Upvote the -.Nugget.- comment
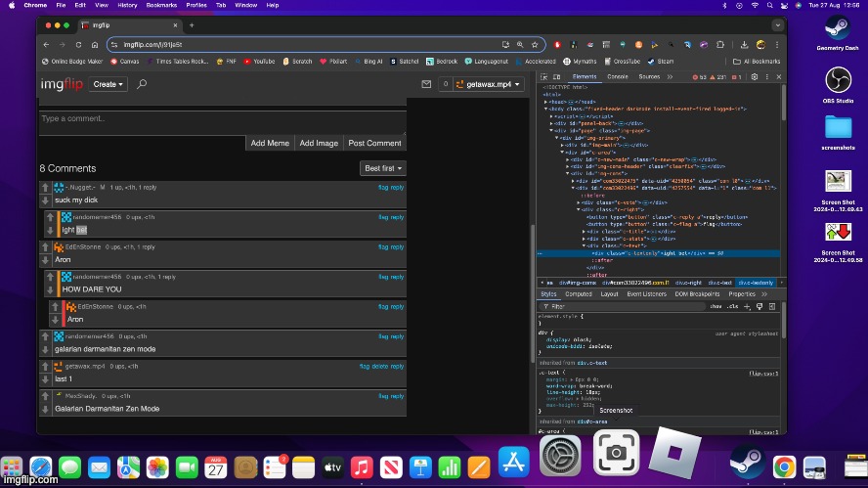868x488 pixels. [x=45, y=188]
